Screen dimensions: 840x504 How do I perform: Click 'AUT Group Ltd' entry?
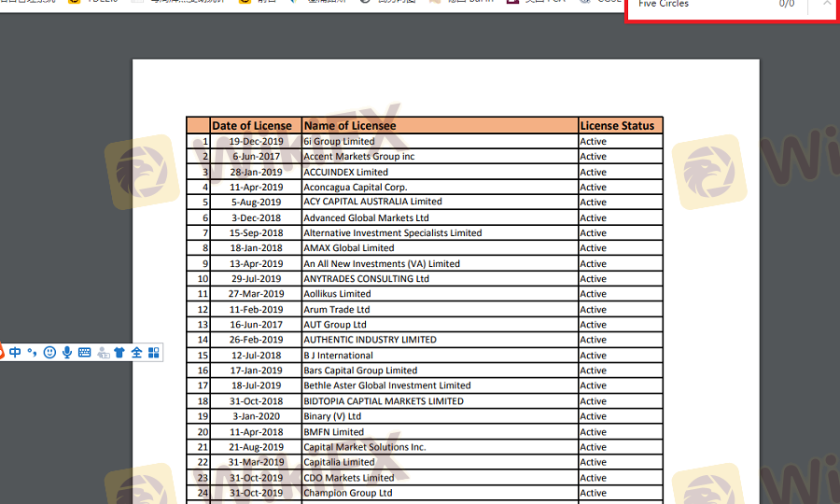(x=335, y=325)
